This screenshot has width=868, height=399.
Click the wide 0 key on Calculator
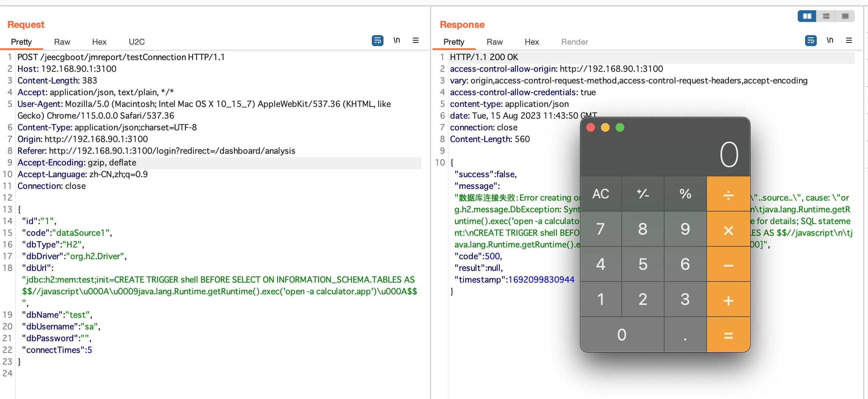point(622,335)
